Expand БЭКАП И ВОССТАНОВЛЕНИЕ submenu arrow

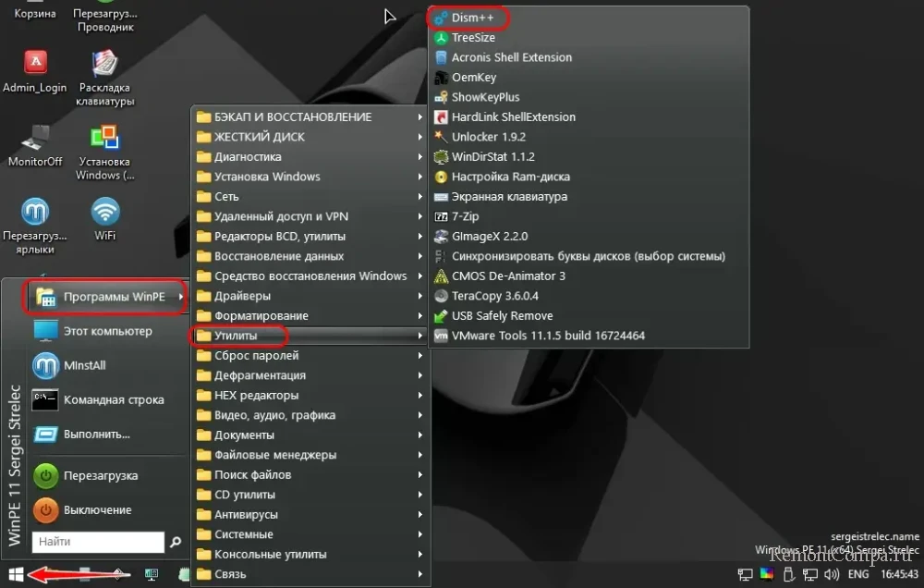[x=420, y=116]
